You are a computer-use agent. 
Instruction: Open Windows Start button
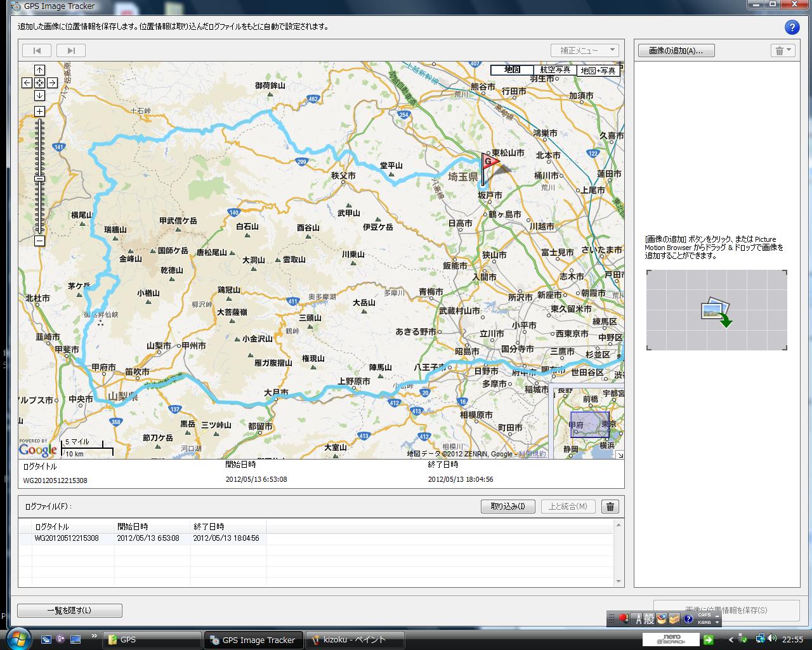click(17, 639)
